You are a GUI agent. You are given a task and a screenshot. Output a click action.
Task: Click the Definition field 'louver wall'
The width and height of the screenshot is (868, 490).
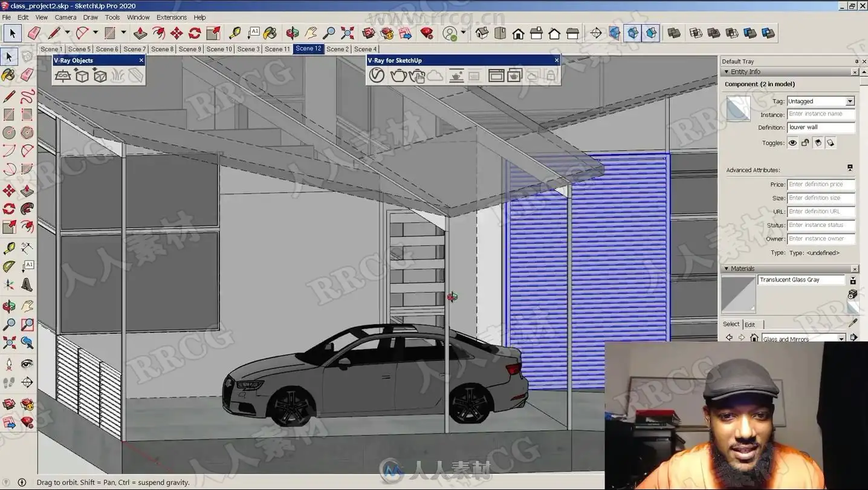pos(821,127)
